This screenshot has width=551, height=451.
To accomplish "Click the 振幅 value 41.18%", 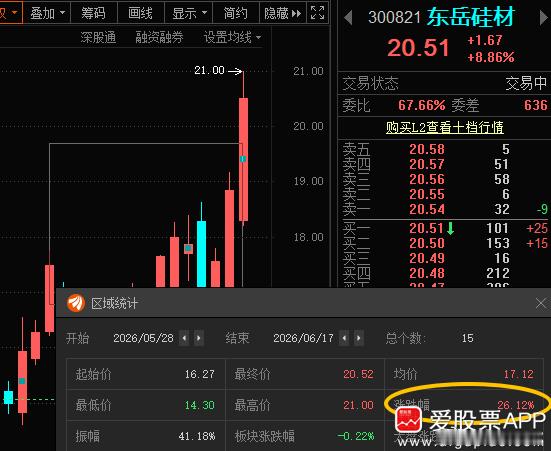I will click(x=197, y=437).
